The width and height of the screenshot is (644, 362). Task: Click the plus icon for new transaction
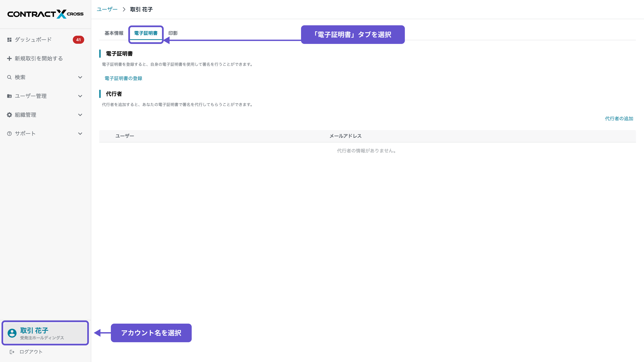pyautogui.click(x=9, y=58)
